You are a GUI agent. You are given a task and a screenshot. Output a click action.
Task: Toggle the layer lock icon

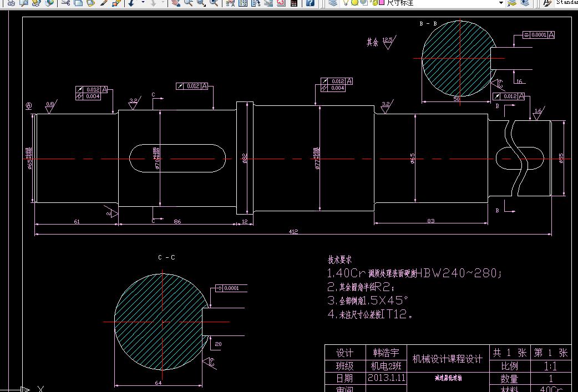(374, 3)
